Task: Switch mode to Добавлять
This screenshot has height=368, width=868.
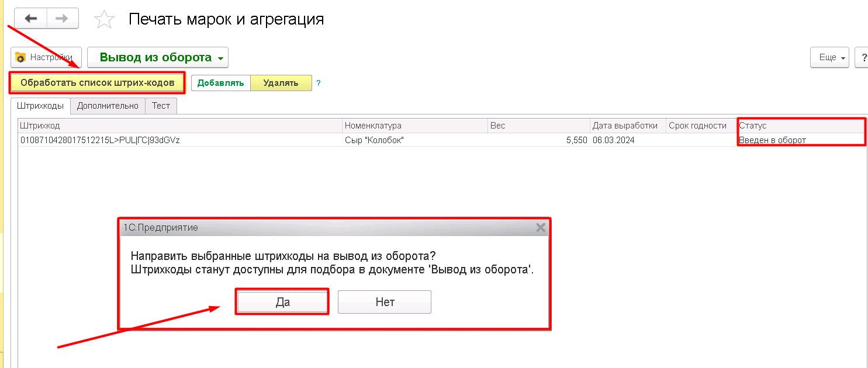Action: [x=220, y=83]
